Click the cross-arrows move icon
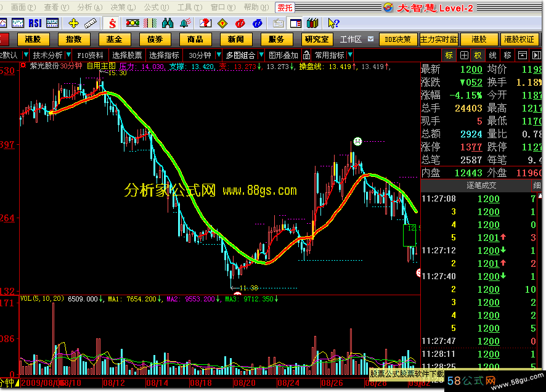Image resolution: width=546 pixels, height=392 pixels. coord(73,23)
